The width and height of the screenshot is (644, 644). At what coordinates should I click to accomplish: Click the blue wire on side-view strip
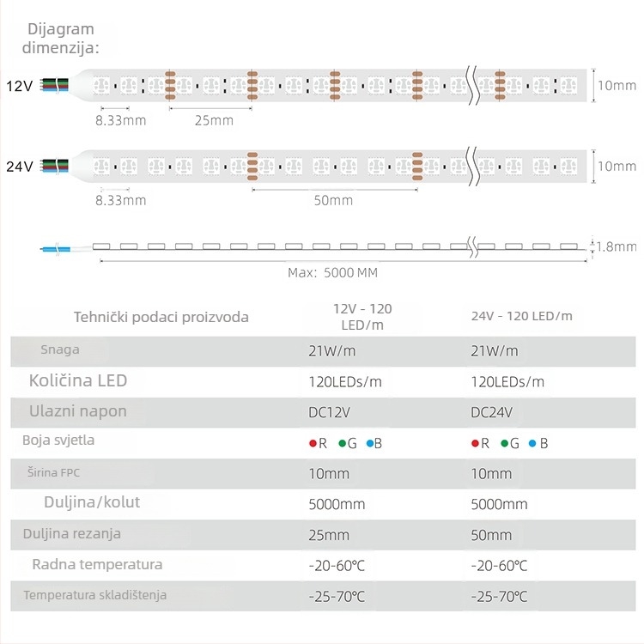point(56,249)
